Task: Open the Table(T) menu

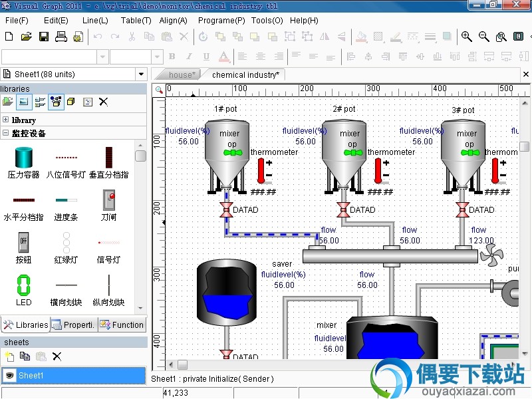Action: coord(136,21)
